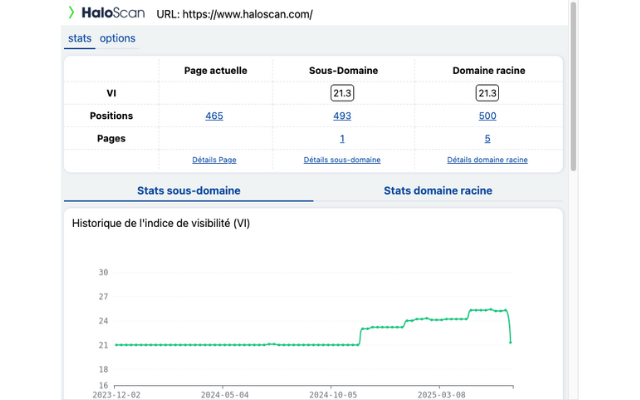Image resolution: width=640 pixels, height=400 pixels.
Task: Click the Détails sous-domaine link
Action: pyautogui.click(x=342, y=160)
